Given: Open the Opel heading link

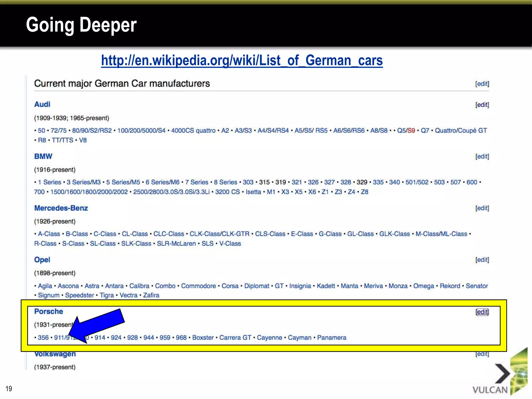Looking at the screenshot, I should pyautogui.click(x=42, y=260).
